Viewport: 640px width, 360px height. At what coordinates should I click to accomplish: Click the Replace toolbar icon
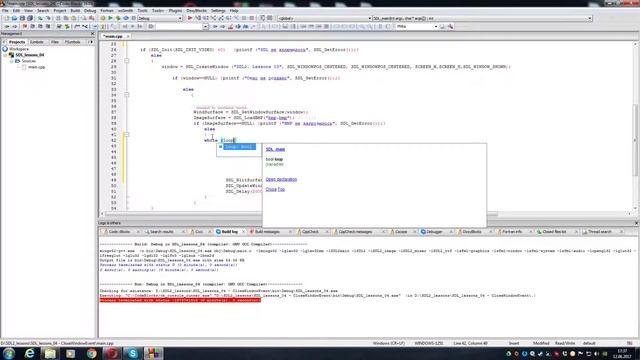[91, 18]
